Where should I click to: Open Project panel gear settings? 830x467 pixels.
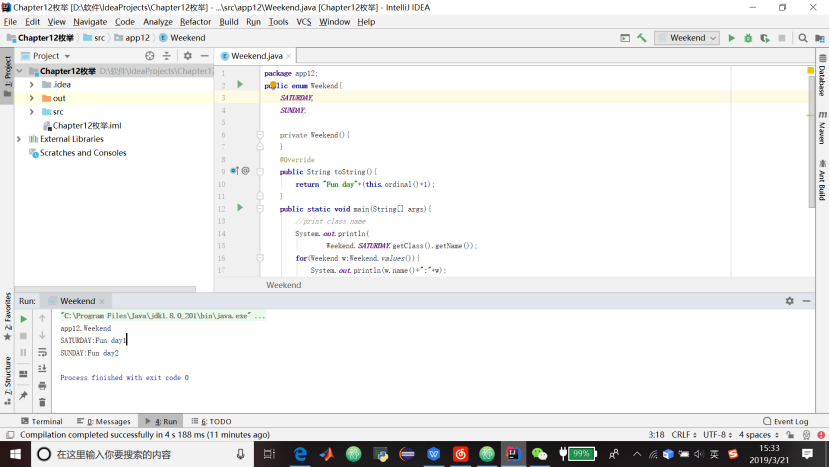point(187,56)
